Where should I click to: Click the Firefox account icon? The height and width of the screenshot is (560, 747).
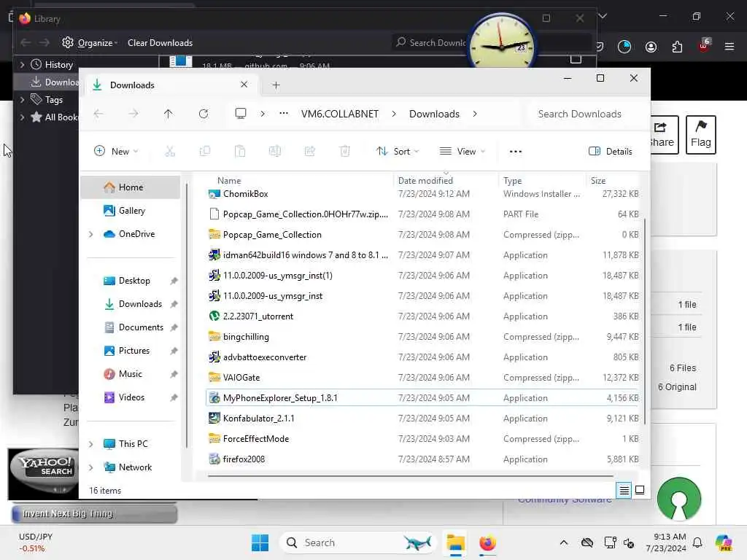[651, 47]
